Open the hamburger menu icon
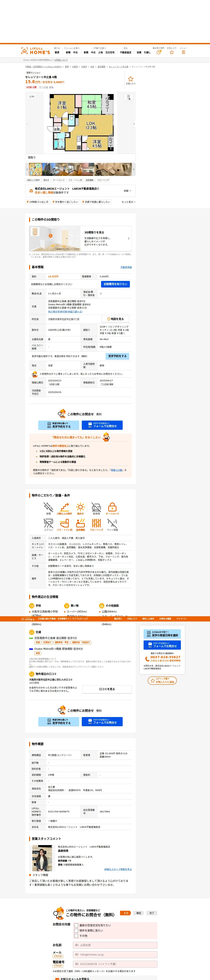This screenshot has height=980, width=210. coord(183,52)
